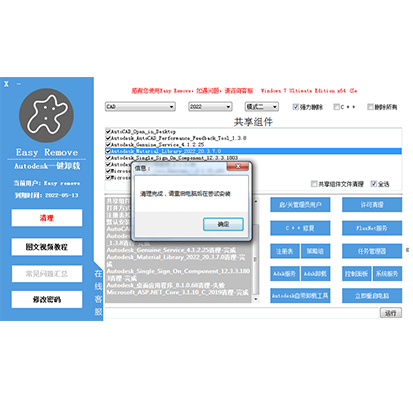Click the 运行 run button
Image resolution: width=413 pixels, height=398 pixels.
pyautogui.click(x=391, y=313)
